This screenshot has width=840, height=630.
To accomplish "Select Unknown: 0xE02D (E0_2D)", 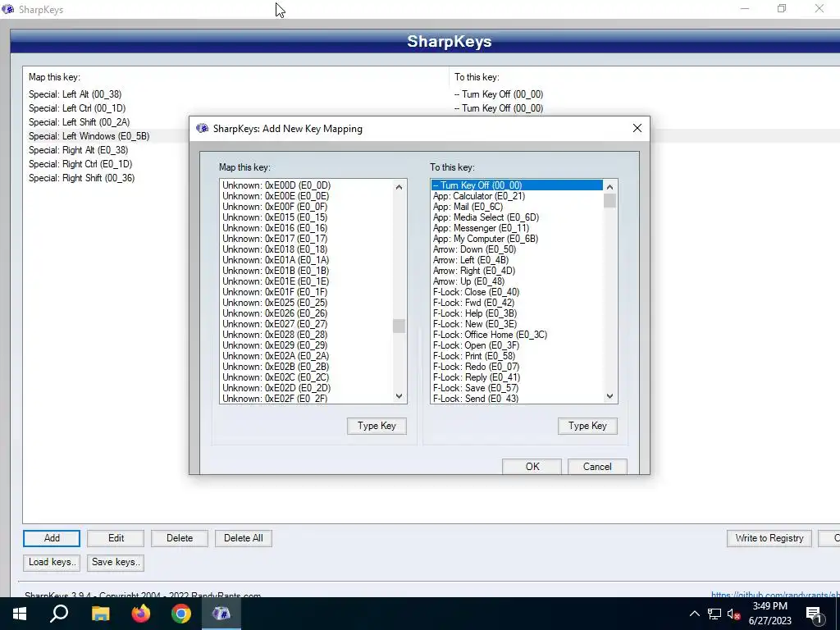I will [x=307, y=388].
